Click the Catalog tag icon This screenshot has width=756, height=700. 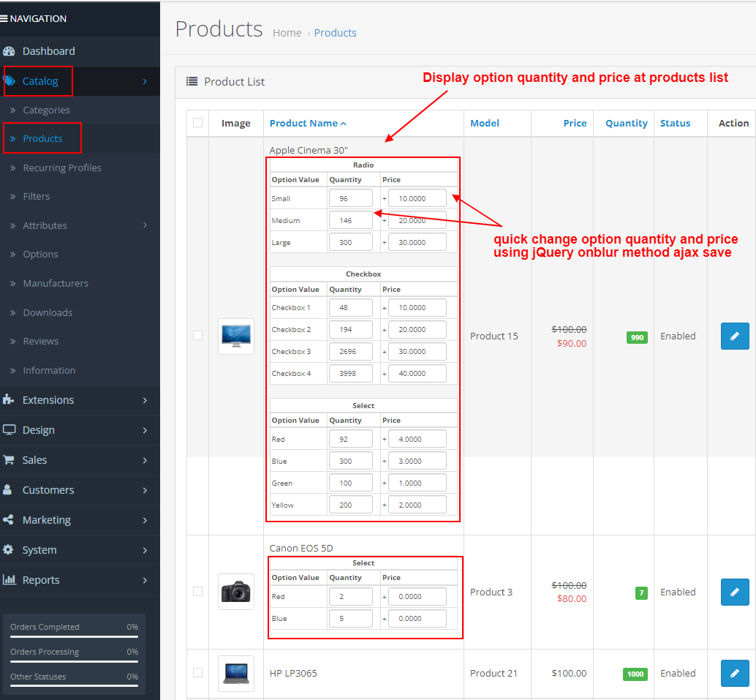pyautogui.click(x=10, y=80)
